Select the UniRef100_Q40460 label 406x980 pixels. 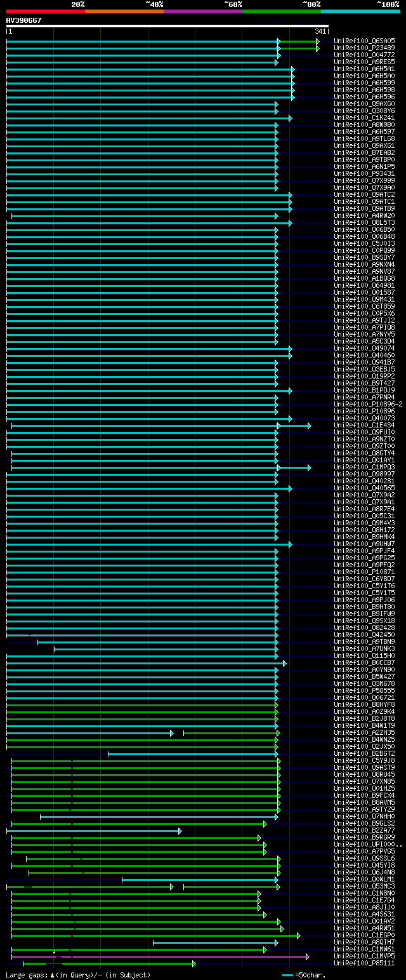(364, 355)
